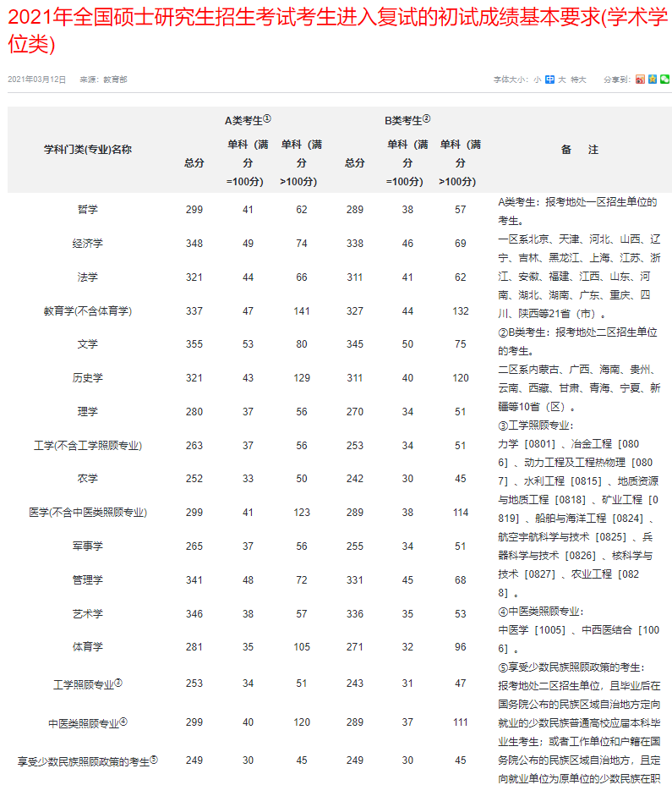672x785 pixels.
Task: Click the 备注 column header
Action: pos(580,150)
